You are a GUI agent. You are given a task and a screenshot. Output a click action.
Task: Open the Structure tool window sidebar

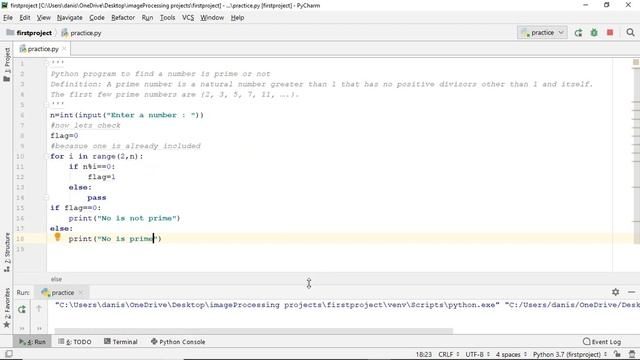(7, 252)
